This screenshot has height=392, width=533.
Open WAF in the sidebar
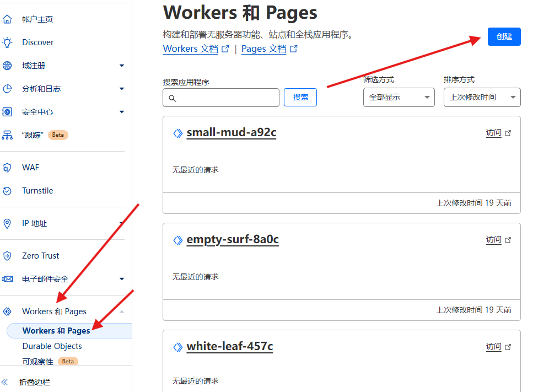pyautogui.click(x=31, y=168)
